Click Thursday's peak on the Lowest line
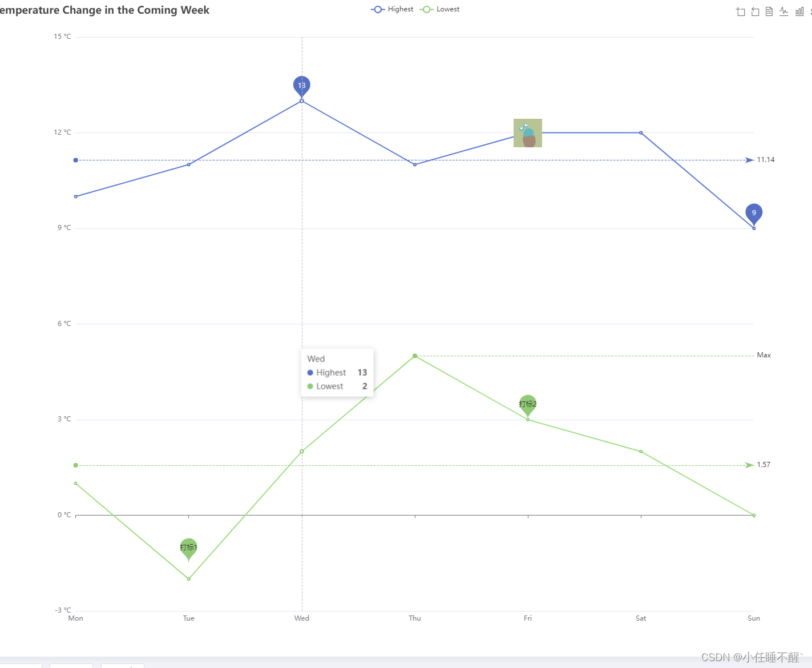The width and height of the screenshot is (812, 668). 415,356
